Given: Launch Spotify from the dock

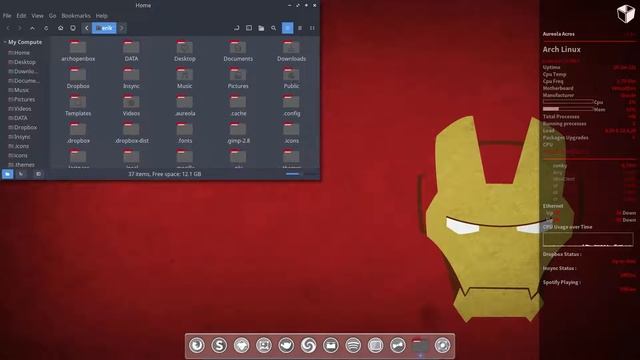Looking at the screenshot, I should [353, 345].
